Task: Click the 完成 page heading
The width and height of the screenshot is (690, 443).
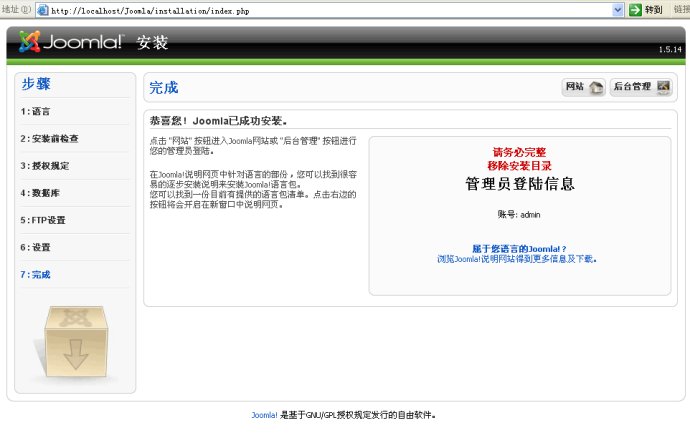Action: 164,88
